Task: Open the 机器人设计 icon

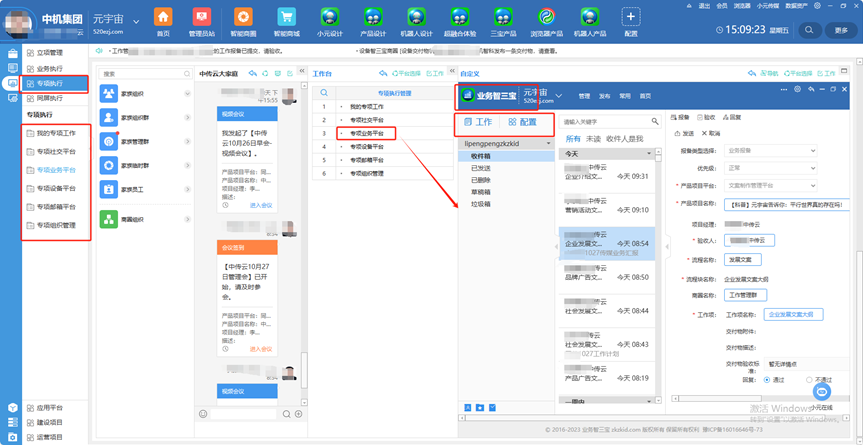Action: tap(417, 17)
